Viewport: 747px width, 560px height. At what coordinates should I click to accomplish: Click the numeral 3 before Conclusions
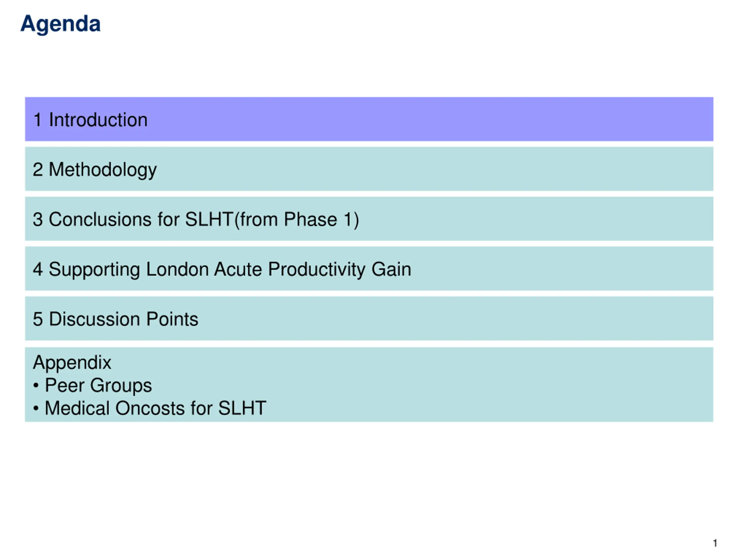tap(38, 219)
